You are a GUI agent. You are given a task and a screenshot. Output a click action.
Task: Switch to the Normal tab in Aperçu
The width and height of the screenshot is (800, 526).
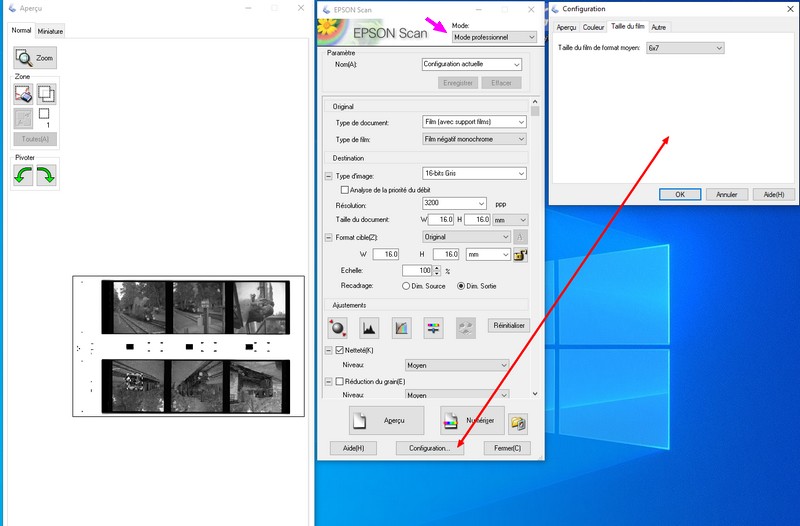[x=21, y=31]
